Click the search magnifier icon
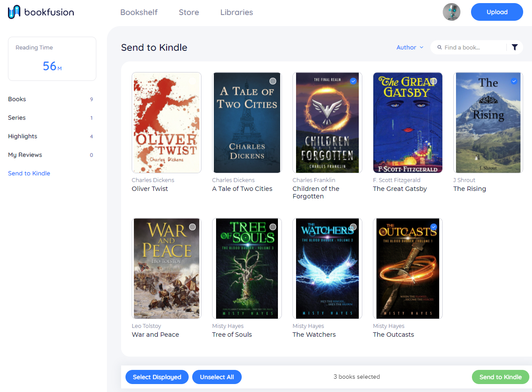Image resolution: width=532 pixels, height=392 pixels. (439, 47)
